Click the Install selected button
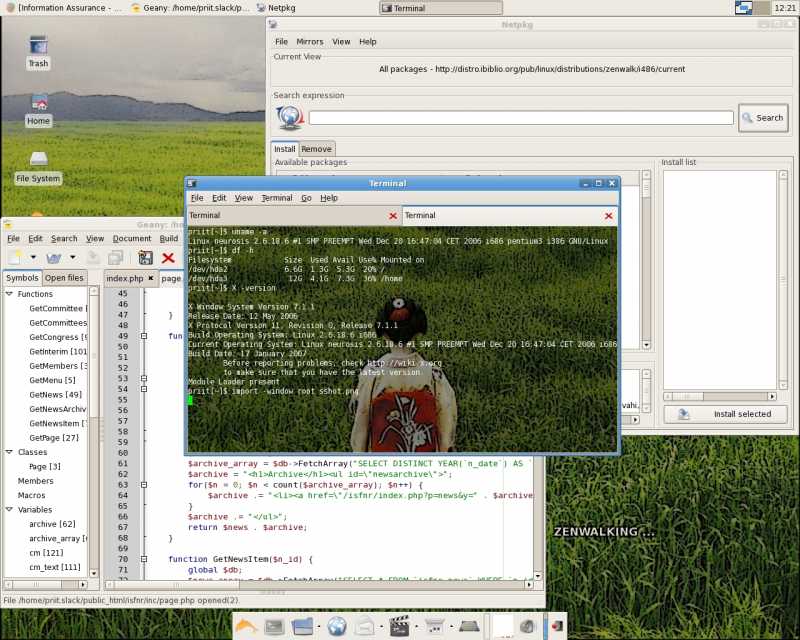The width and height of the screenshot is (800, 640). point(725,414)
